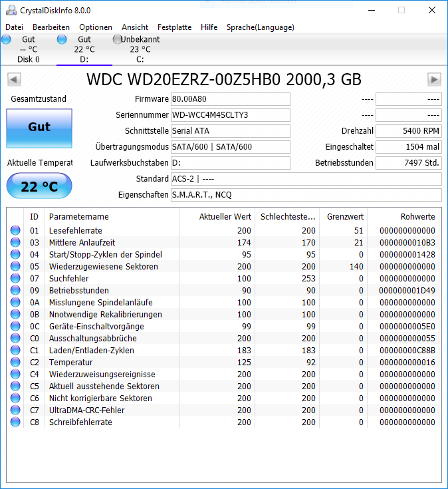Click the drive title WDC WD20EZRZ-00Z5HB0
Screen dimensions: 448x489
224,80
